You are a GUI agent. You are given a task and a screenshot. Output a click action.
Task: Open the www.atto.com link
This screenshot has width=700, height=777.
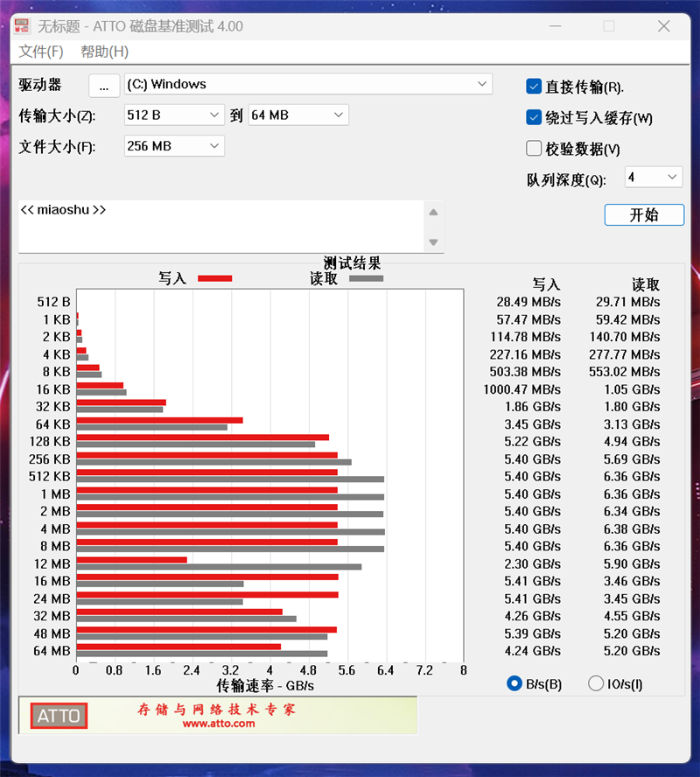point(219,724)
